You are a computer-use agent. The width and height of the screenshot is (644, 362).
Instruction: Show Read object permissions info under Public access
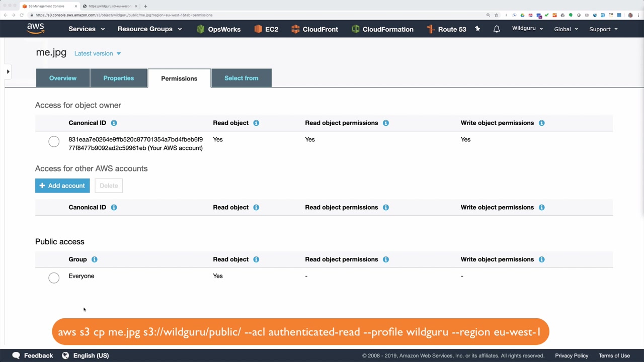[386, 259]
